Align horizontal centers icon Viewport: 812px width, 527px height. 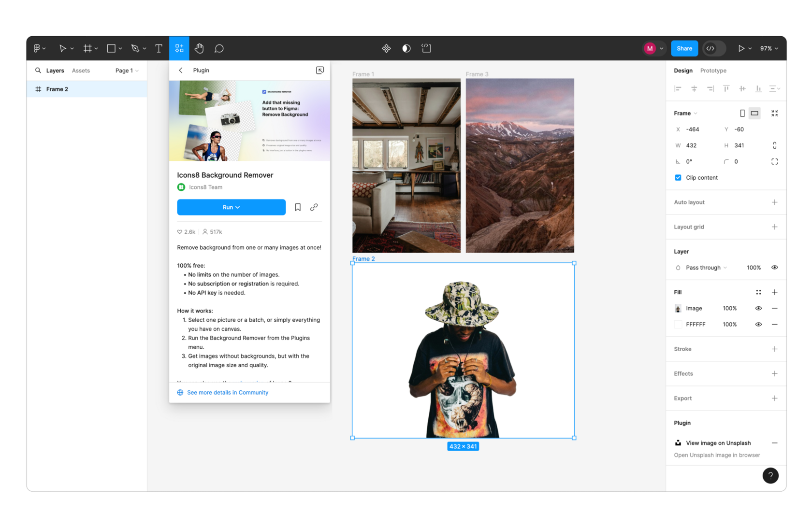tap(694, 88)
